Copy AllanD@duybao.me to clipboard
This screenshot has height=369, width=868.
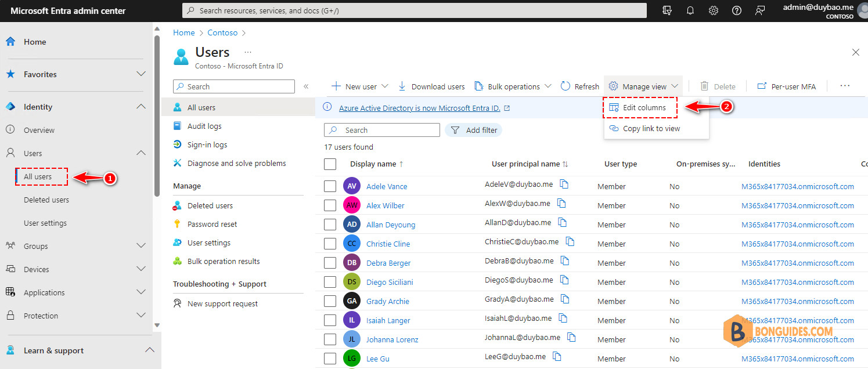[563, 222]
